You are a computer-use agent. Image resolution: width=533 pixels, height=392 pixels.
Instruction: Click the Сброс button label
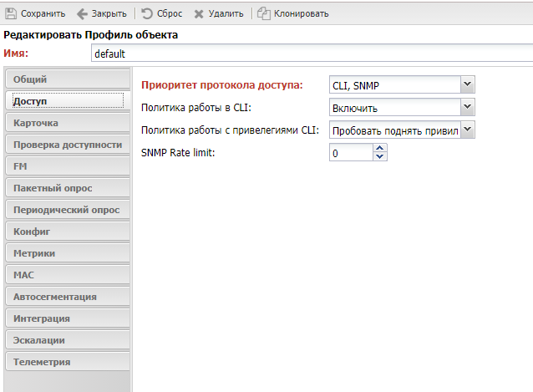[170, 13]
